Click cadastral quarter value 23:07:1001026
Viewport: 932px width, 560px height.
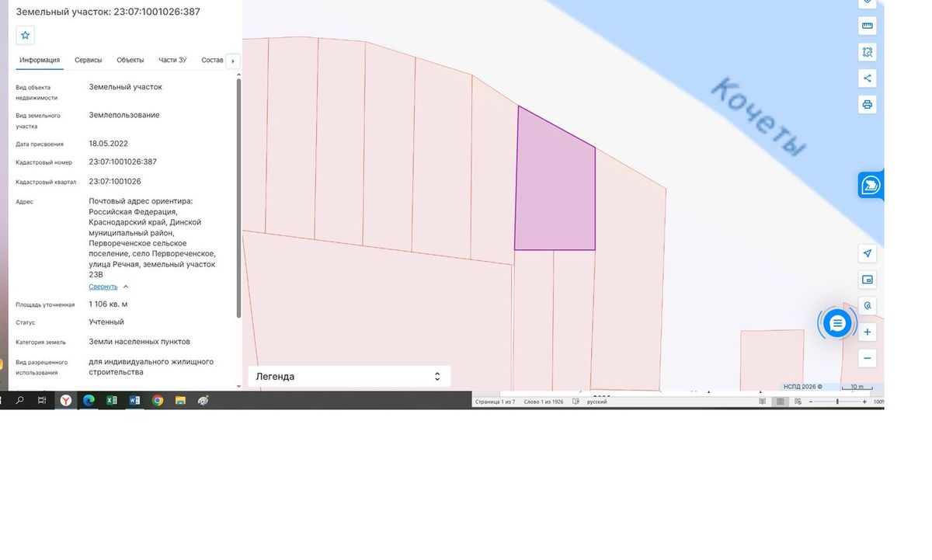(x=115, y=181)
